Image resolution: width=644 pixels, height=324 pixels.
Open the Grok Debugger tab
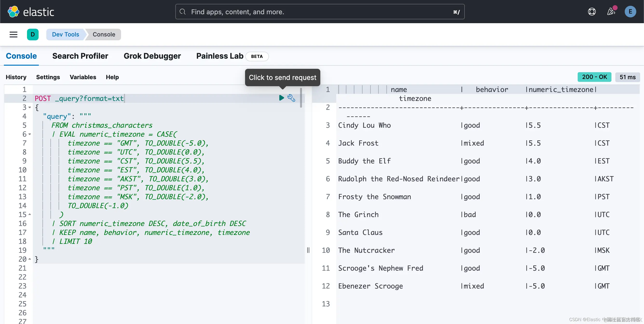point(152,56)
